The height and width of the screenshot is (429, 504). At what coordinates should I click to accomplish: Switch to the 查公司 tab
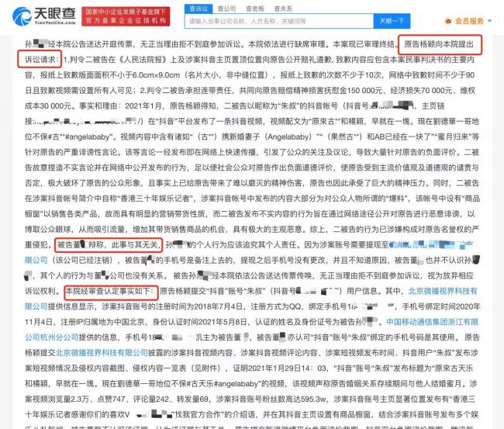point(226,9)
